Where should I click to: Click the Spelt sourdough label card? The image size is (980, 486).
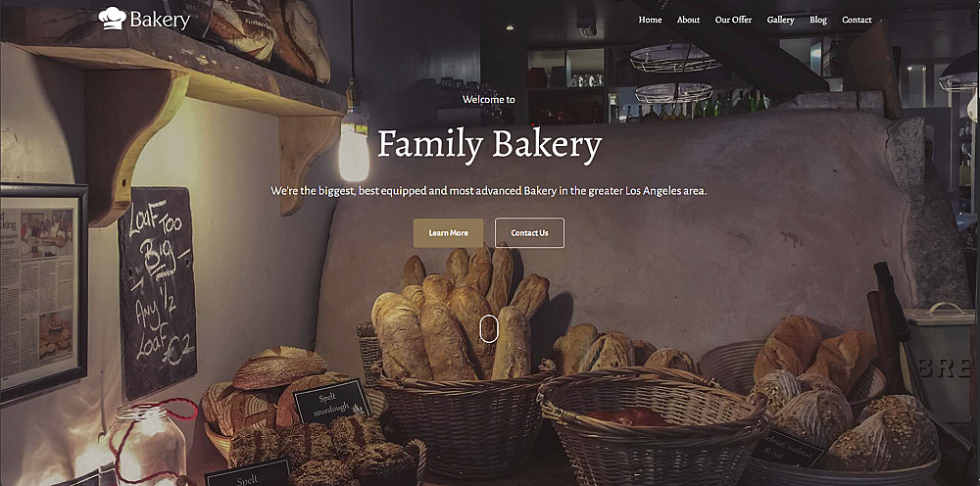[x=332, y=402]
